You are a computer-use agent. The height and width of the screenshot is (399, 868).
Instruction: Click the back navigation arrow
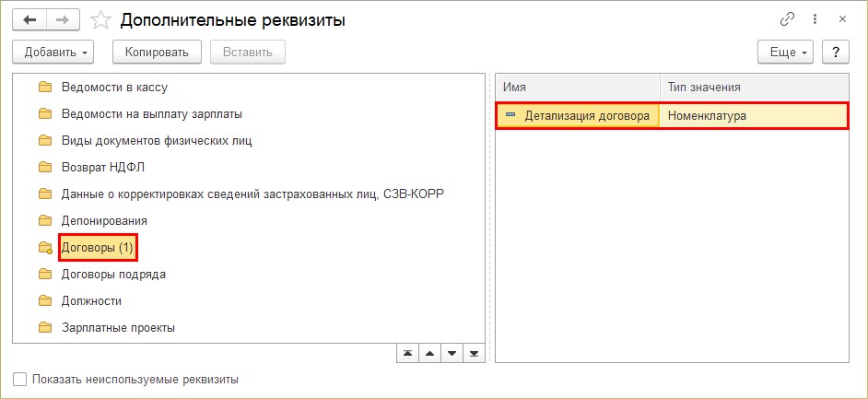click(x=29, y=19)
